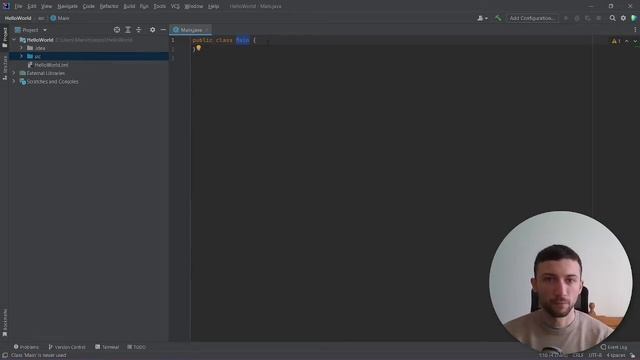This screenshot has height=360, width=640.
Task: Open Search Everywhere magnifier
Action: click(612, 18)
